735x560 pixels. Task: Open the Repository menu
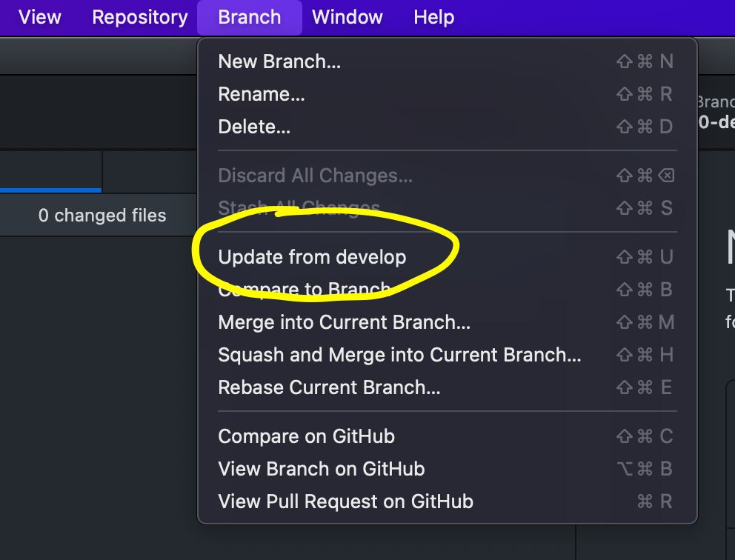[140, 17]
